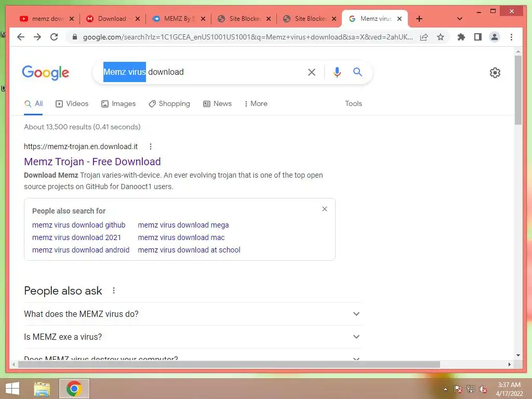This screenshot has width=532, height=399.
Task: Expand the tab search dropdown arrow
Action: [459, 19]
